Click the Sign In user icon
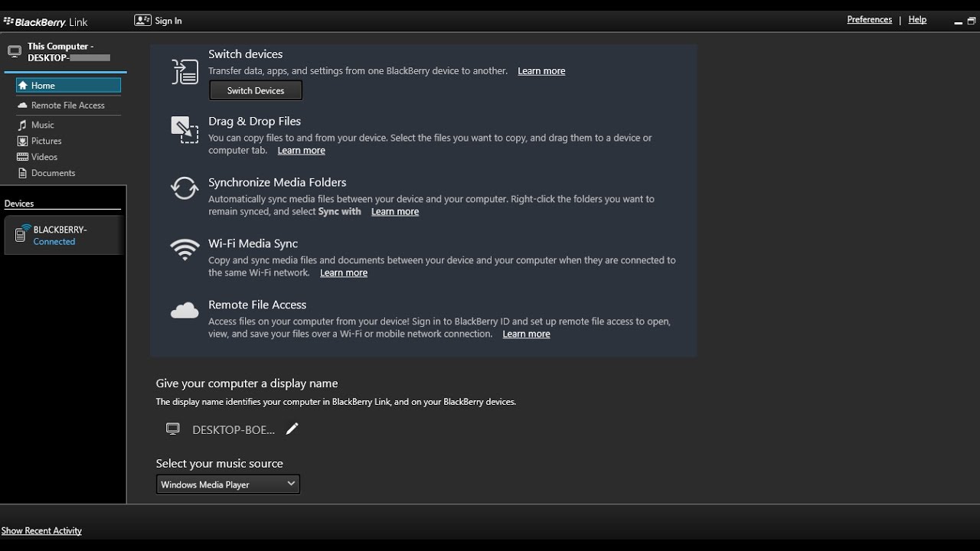980x551 pixels. click(x=142, y=21)
